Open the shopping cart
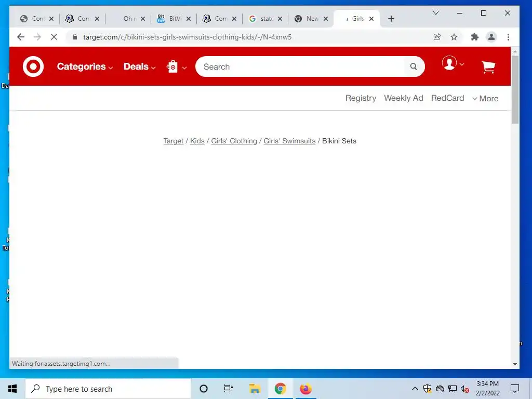 click(x=488, y=67)
